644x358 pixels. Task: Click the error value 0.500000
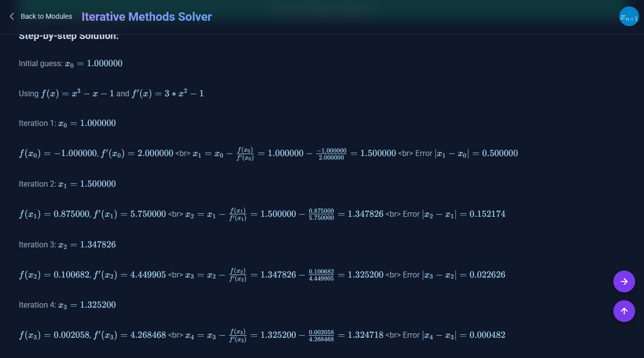500,154
